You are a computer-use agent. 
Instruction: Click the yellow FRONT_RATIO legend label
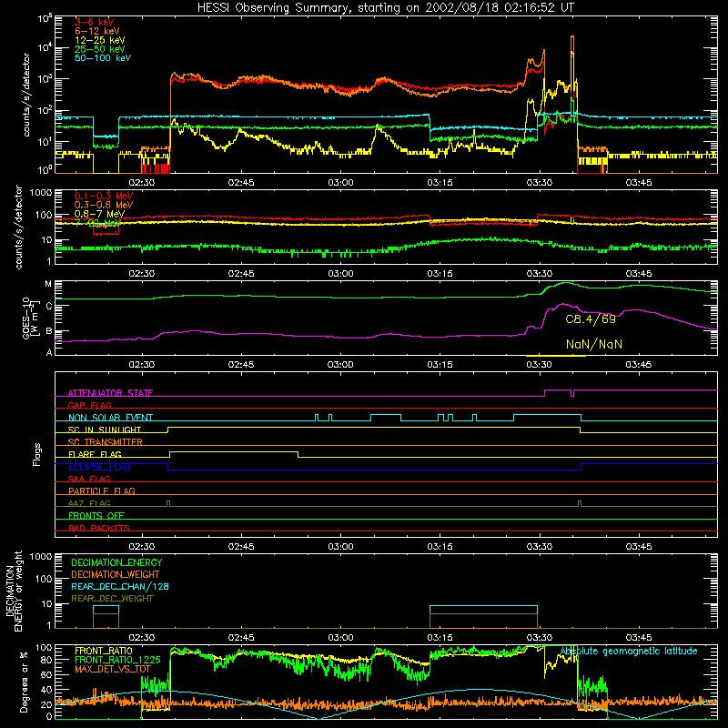[104, 651]
